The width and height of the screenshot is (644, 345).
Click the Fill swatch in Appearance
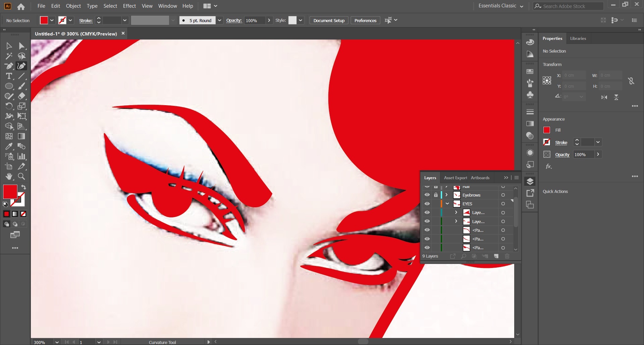coord(547,130)
